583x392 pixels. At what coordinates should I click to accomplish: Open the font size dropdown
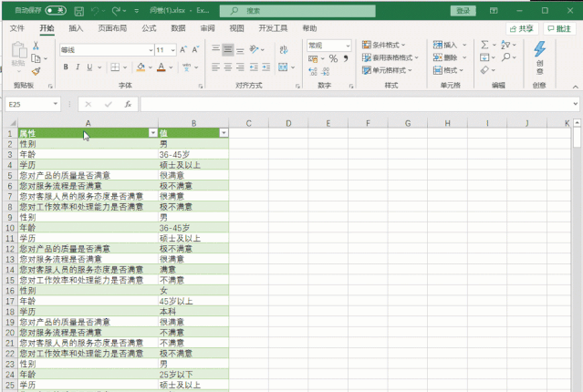click(172, 50)
